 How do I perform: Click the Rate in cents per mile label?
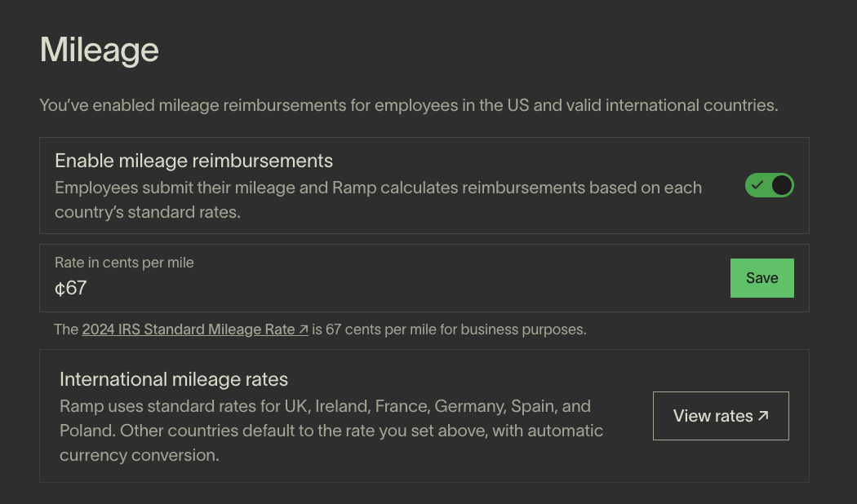pos(124,263)
